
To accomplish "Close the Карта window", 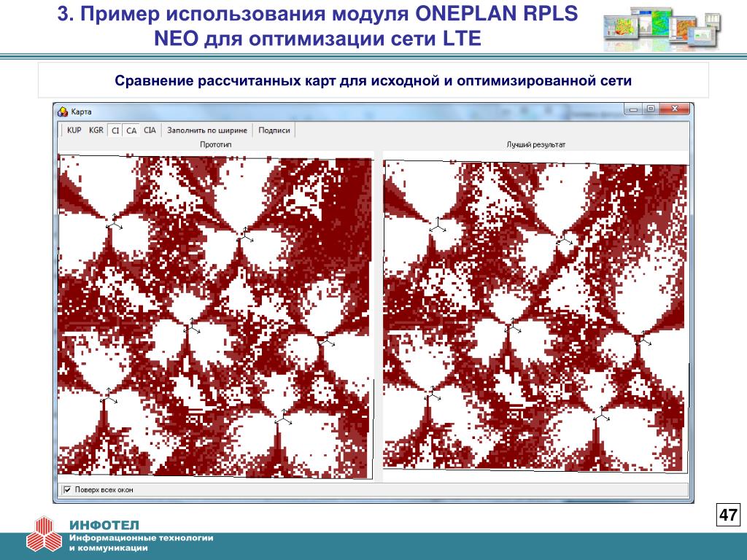I will click(x=675, y=109).
